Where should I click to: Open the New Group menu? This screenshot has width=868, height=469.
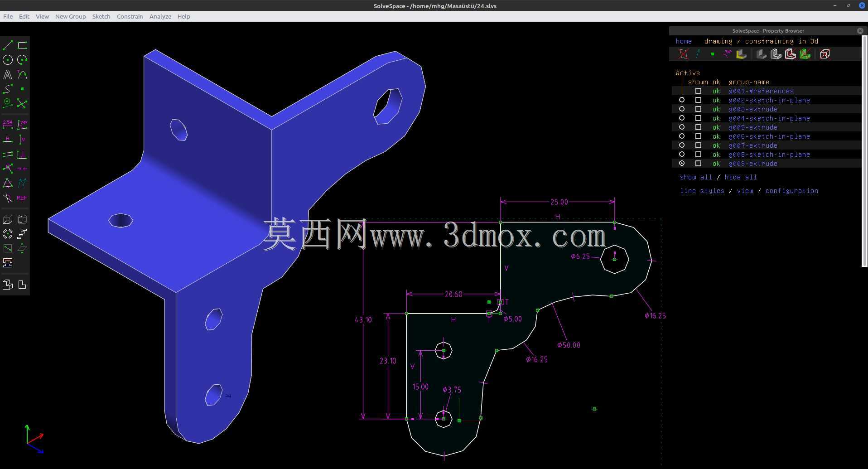pos(70,16)
